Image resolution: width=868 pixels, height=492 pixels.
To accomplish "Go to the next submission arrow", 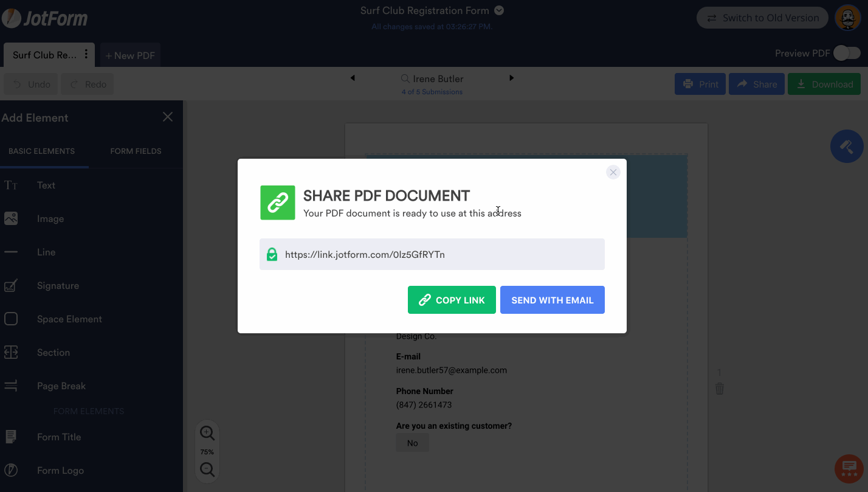I will (x=511, y=78).
